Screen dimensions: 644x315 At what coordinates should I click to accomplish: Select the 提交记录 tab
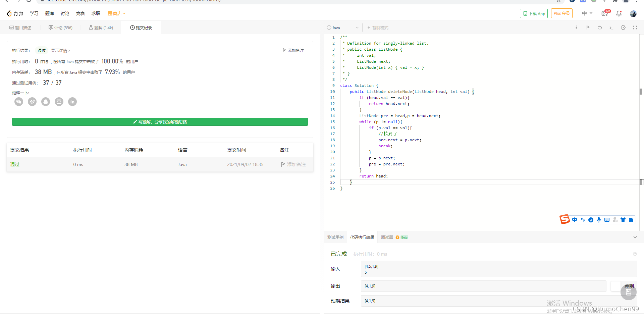[141, 28]
